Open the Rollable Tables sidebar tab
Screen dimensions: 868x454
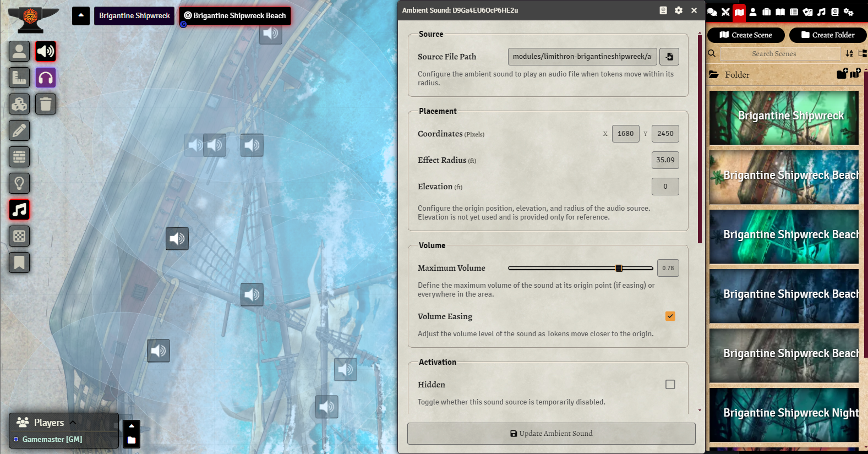794,12
